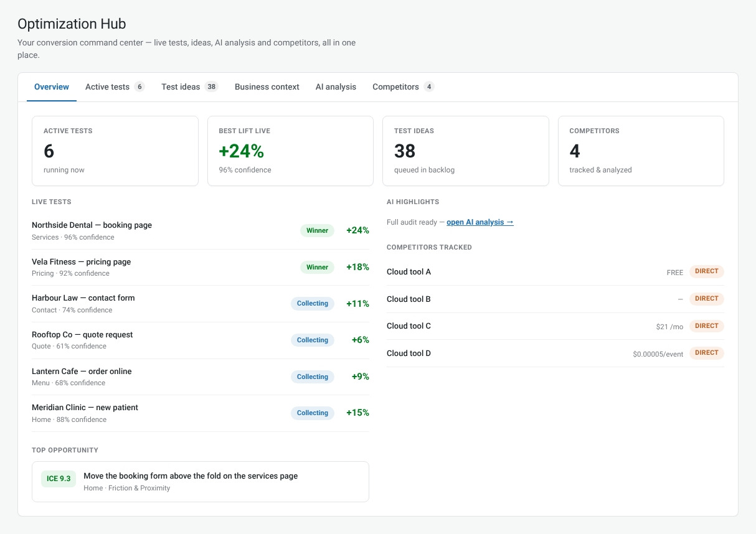Click the Winner badge for Vela Fitness

317,268
